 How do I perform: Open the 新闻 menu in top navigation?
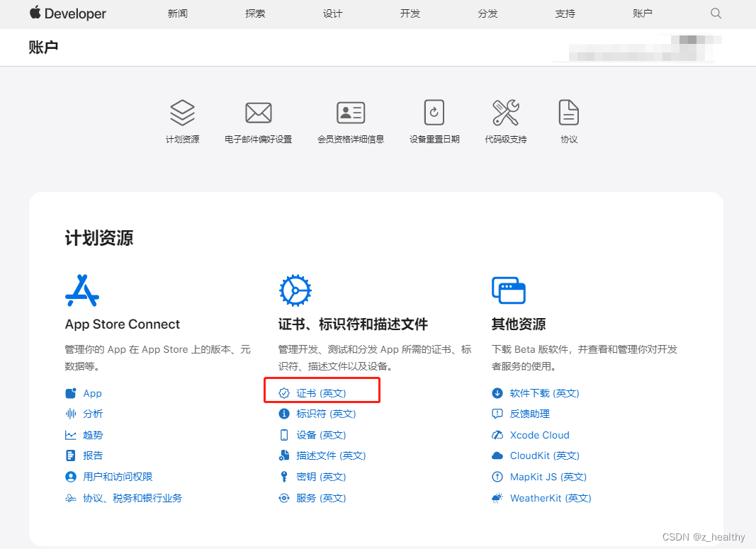point(177,13)
